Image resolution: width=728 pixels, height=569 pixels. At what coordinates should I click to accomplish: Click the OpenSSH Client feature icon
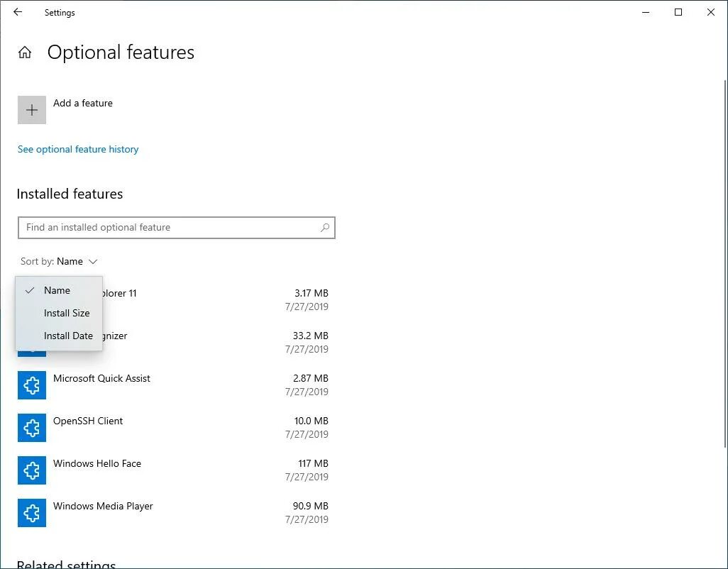pos(32,428)
